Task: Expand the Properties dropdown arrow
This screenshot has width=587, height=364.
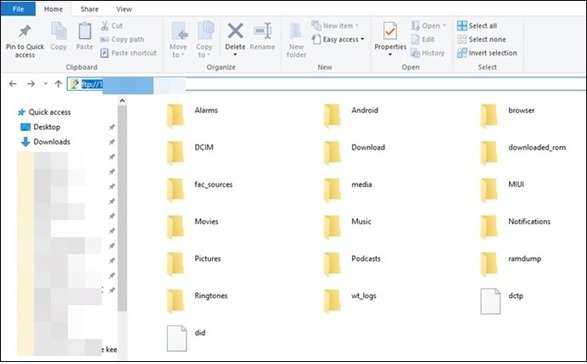Action: tap(390, 55)
